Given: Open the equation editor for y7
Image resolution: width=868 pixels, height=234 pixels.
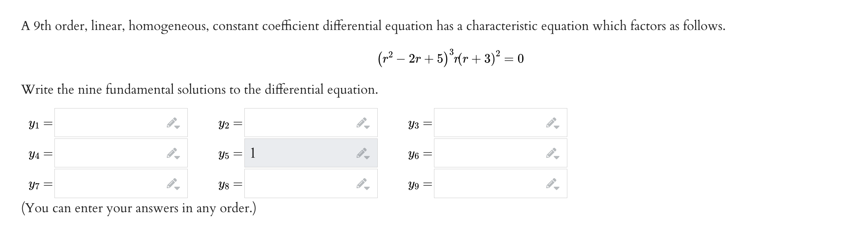Looking at the screenshot, I should [172, 183].
